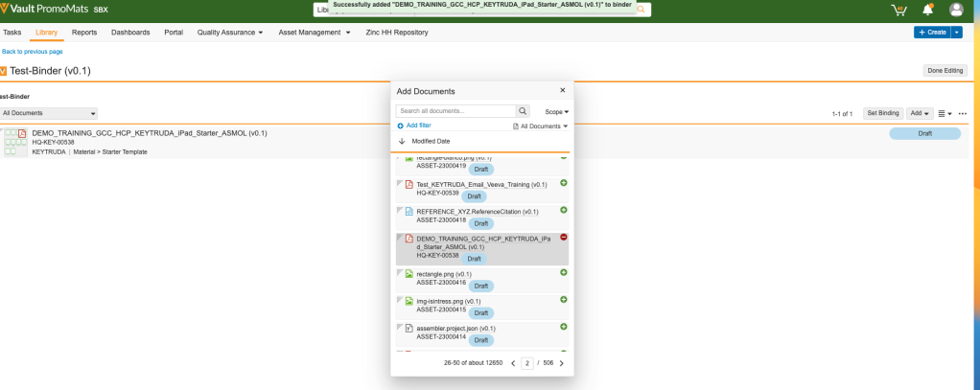The image size is (980, 390).
Task: Click the ASSET-23000418 identifier text
Action: [x=441, y=220]
